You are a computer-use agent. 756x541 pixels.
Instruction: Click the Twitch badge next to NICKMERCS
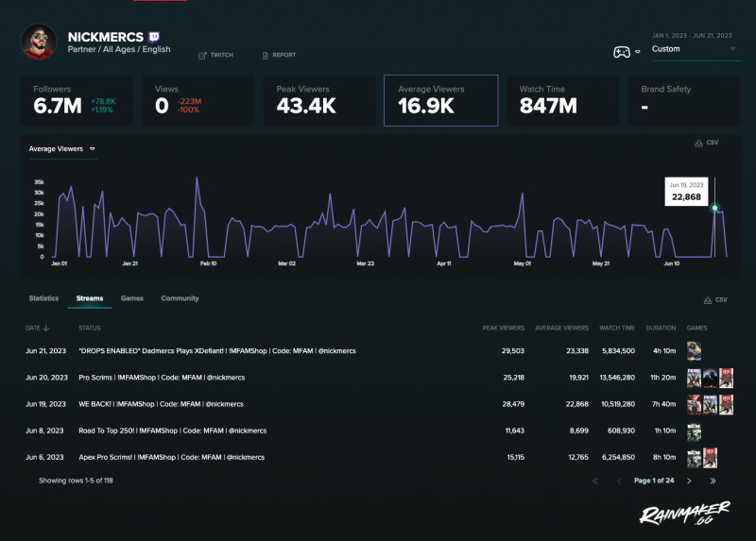tap(154, 37)
